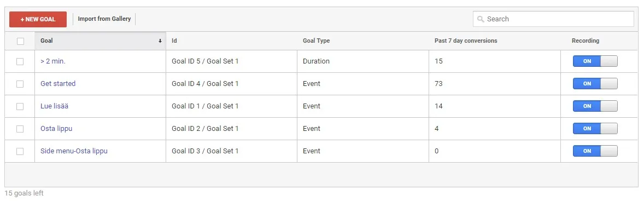Open Import from Gallery
The width and height of the screenshot is (644, 201).
104,19
